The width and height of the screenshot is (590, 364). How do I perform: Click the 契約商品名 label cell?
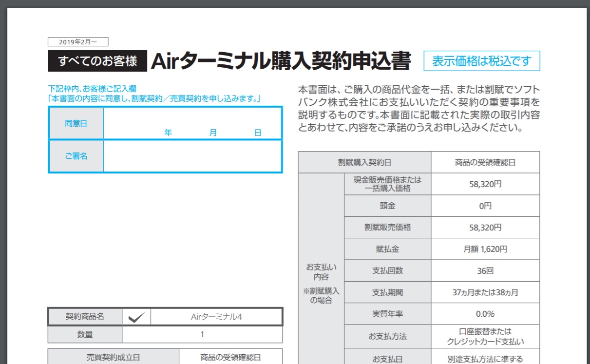point(85,317)
